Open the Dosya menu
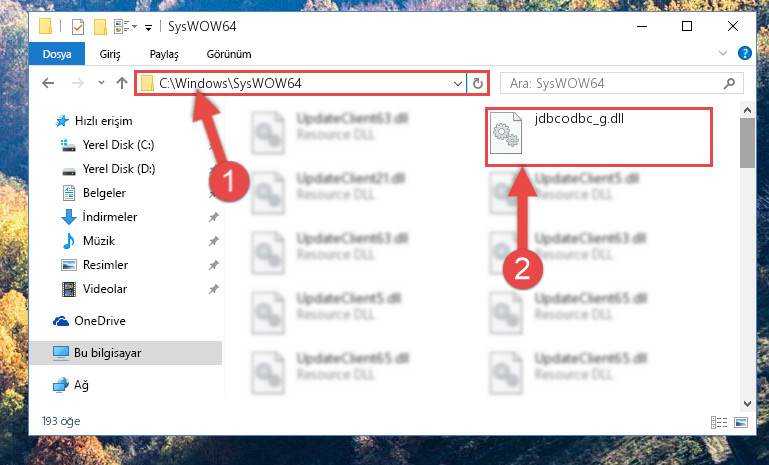 [x=57, y=54]
